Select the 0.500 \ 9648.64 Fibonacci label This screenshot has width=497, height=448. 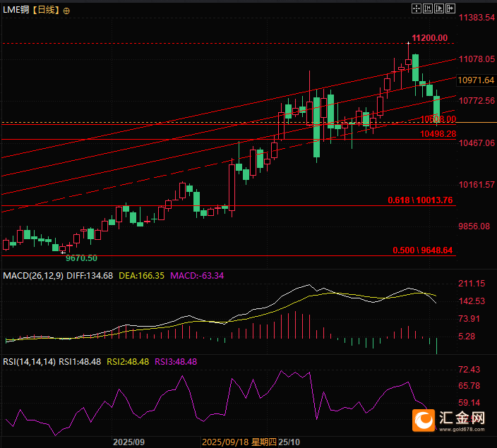[x=422, y=250]
